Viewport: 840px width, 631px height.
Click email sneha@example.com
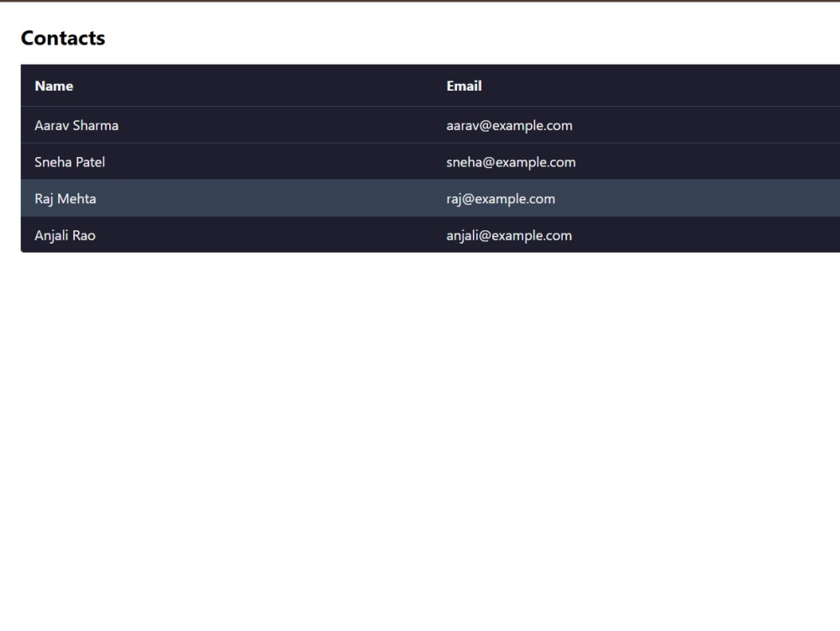click(511, 162)
